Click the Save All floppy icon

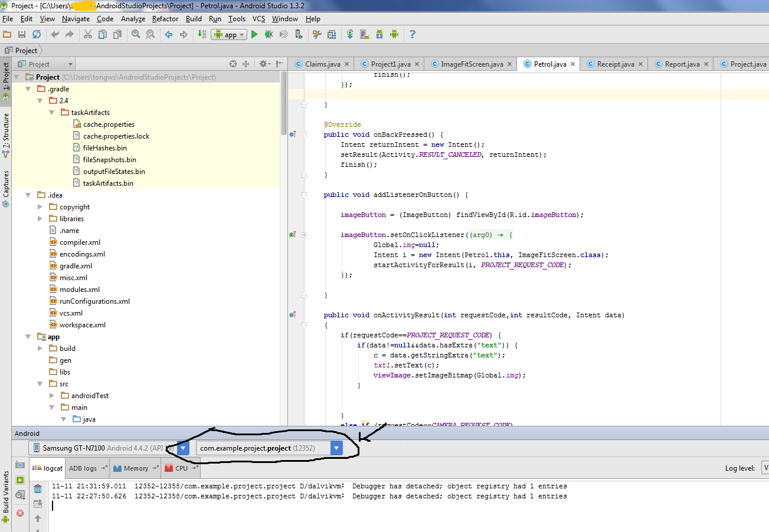(x=22, y=35)
